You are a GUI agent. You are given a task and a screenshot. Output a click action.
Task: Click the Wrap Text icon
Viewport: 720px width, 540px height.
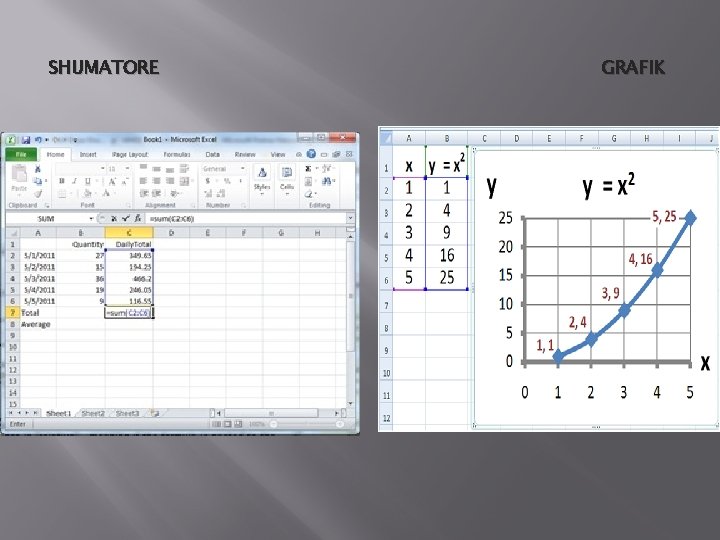pyautogui.click(x=183, y=169)
